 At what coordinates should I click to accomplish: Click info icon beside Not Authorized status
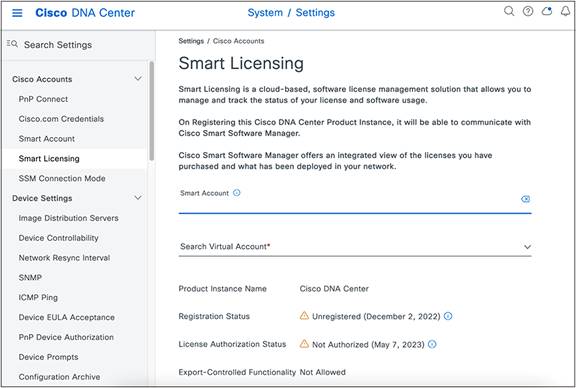432,344
